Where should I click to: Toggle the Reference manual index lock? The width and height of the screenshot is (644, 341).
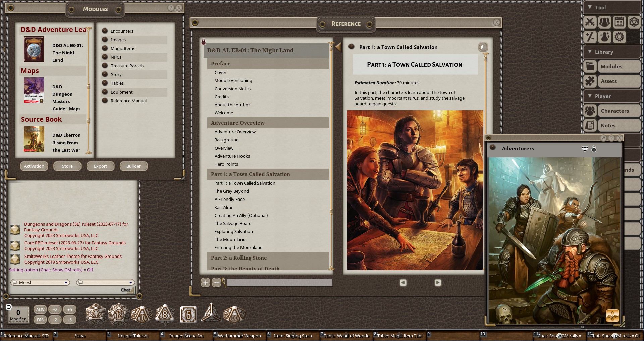coord(203,42)
